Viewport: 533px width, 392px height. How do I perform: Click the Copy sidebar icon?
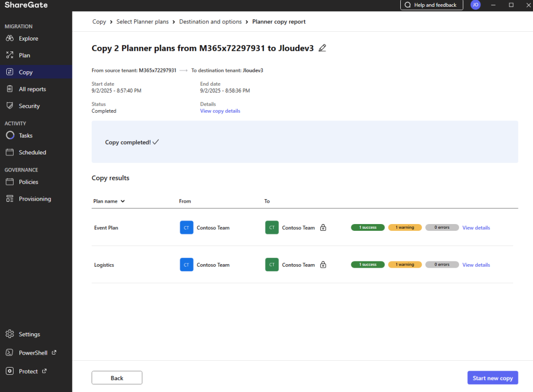(x=9, y=72)
